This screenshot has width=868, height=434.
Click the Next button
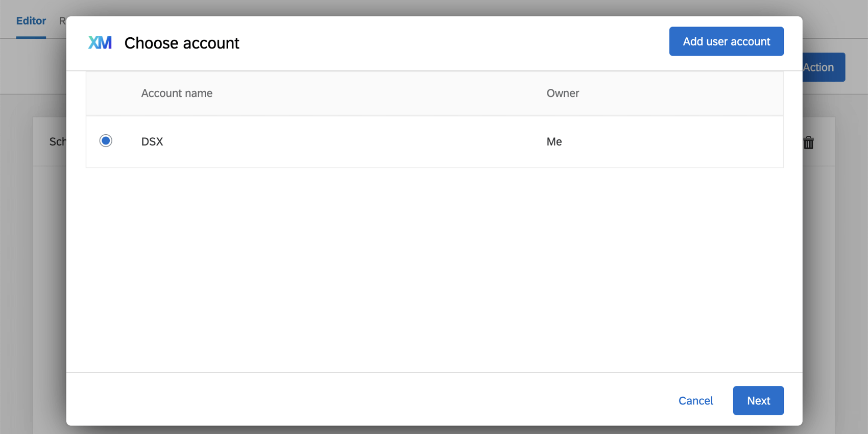click(758, 400)
